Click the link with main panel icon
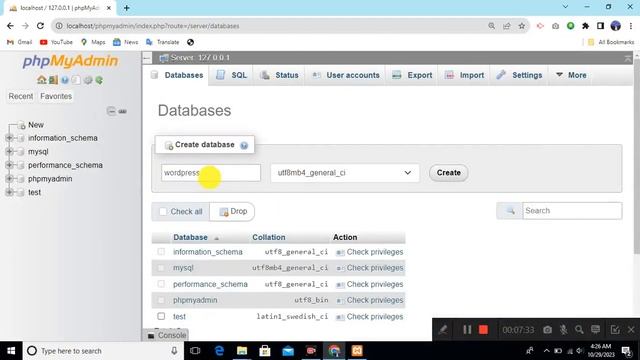 tap(122, 111)
